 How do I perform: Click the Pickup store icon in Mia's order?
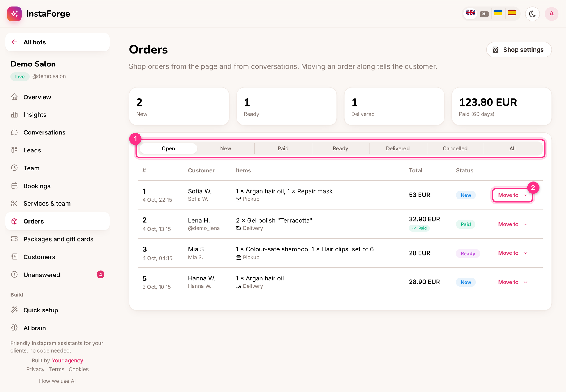[x=238, y=258]
